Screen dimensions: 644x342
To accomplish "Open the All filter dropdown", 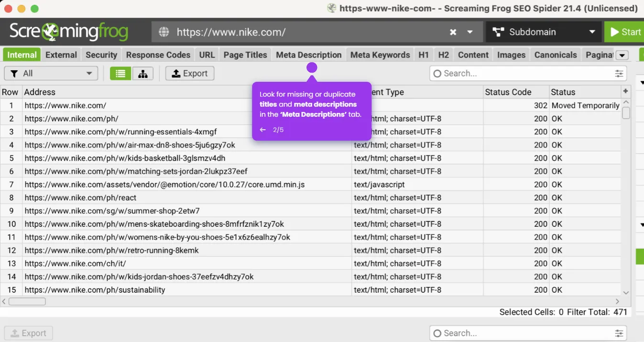I will click(x=51, y=73).
